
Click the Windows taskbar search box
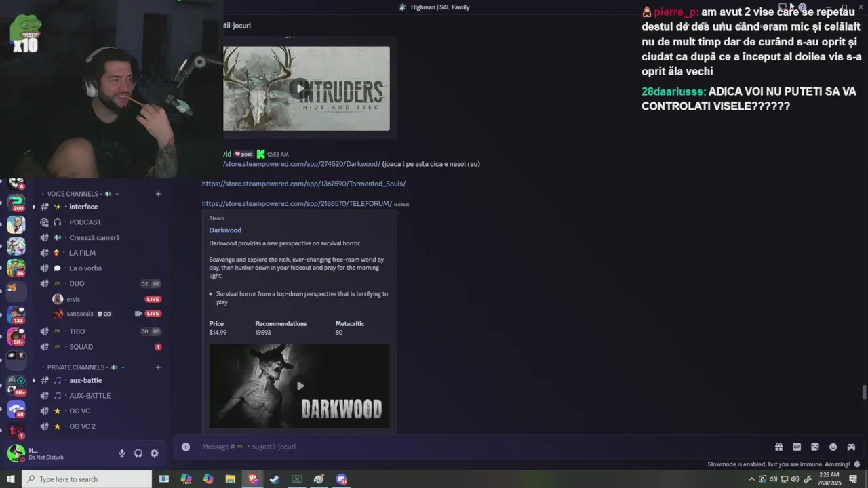[x=87, y=479]
